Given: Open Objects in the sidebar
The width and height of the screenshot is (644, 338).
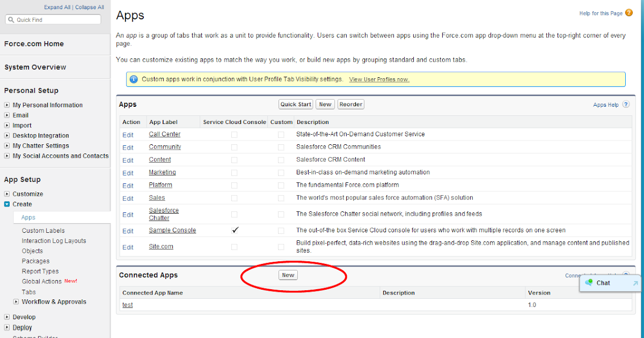Looking at the screenshot, I should click(33, 251).
